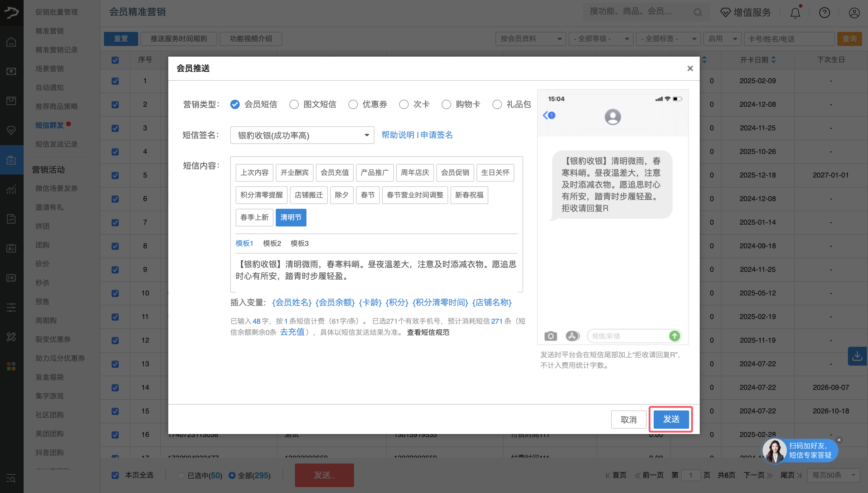Screen dimensions: 868x493
Task: Click the home icon in left sidebar
Action: coord(11,42)
